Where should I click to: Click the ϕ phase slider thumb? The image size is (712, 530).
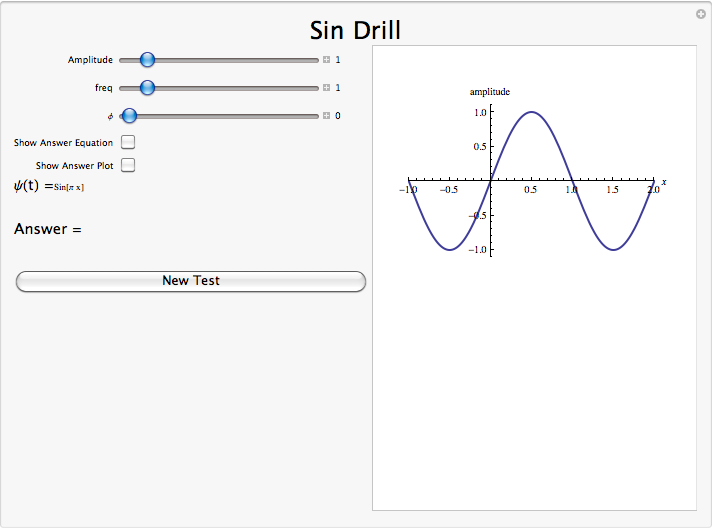(x=129, y=116)
